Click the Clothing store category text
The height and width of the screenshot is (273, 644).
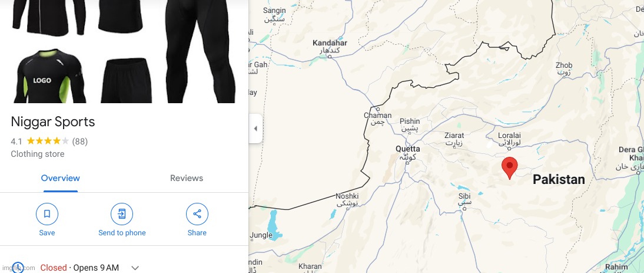(x=37, y=154)
